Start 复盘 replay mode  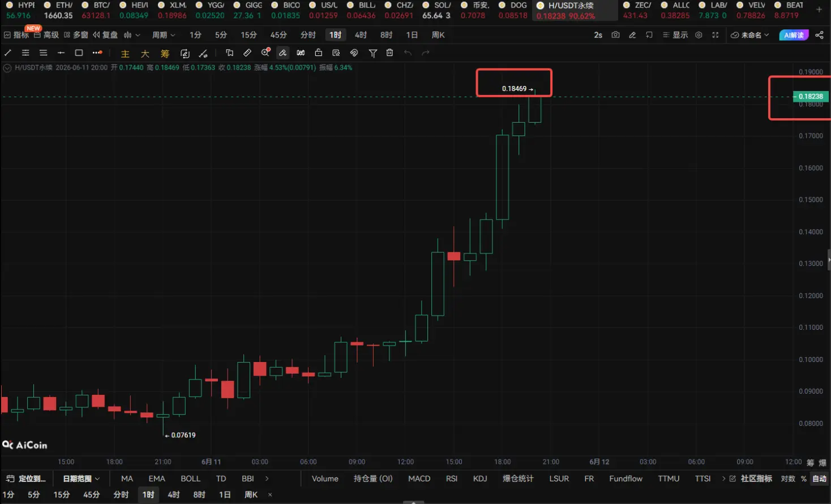point(105,35)
